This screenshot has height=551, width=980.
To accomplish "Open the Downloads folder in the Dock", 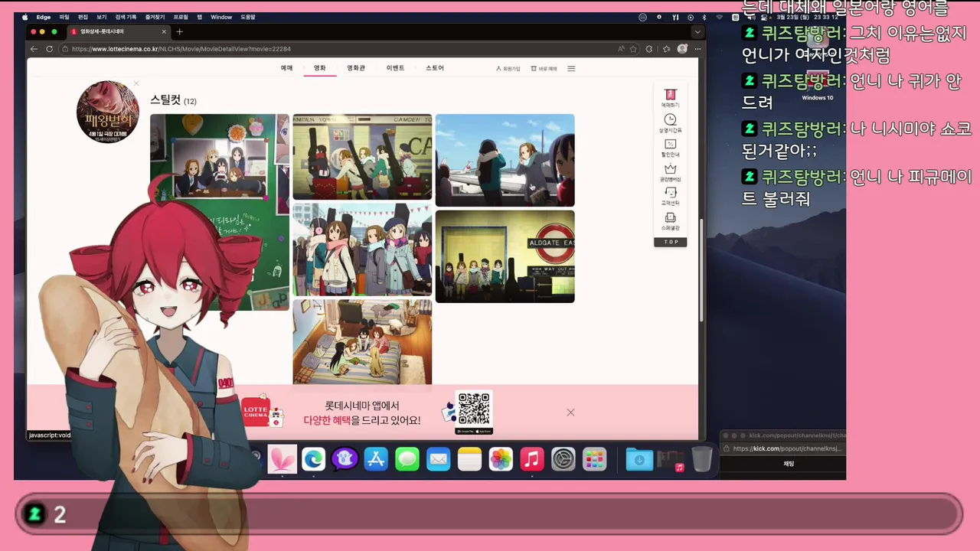I will click(x=639, y=458).
